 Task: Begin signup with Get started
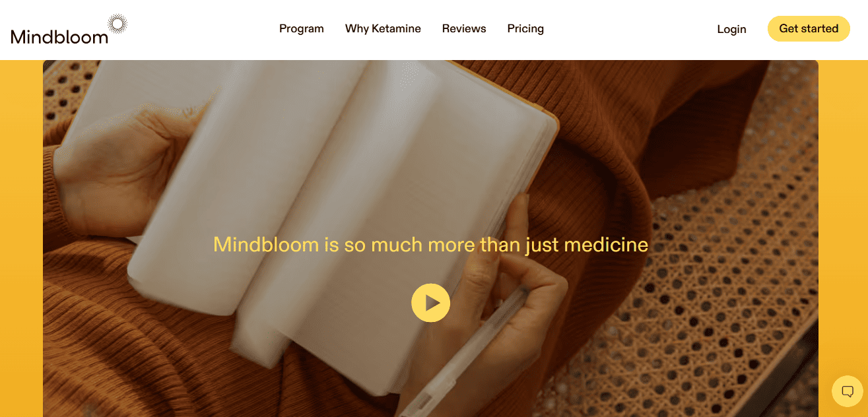809,29
